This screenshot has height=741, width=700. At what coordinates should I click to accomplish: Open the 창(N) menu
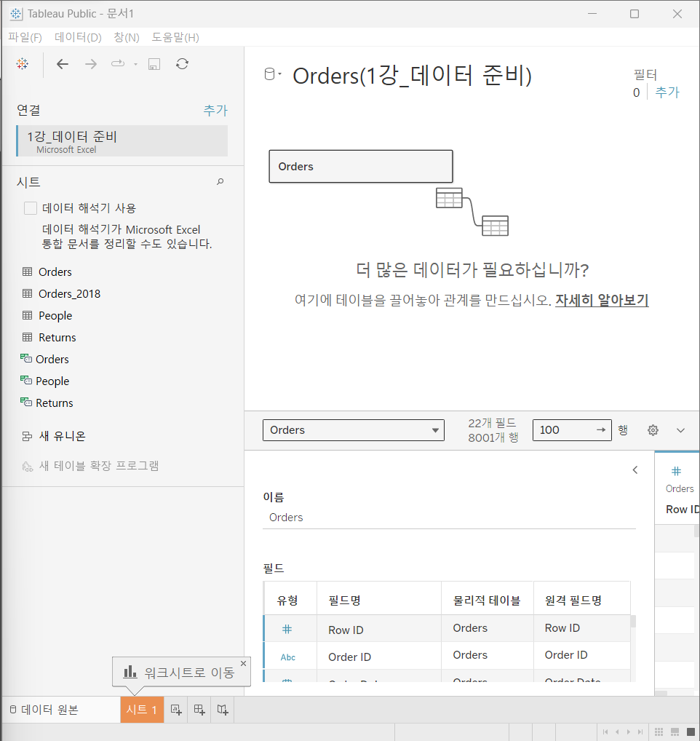point(127,37)
